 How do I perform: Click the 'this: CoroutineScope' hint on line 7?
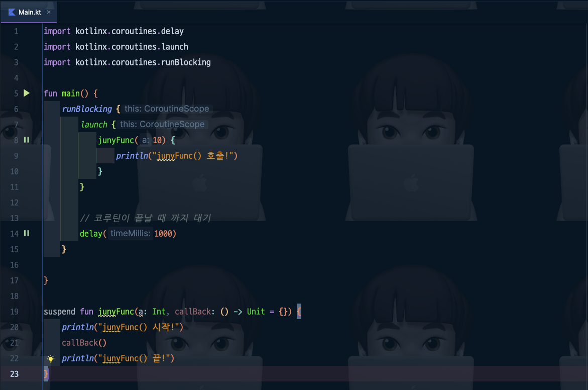(162, 124)
